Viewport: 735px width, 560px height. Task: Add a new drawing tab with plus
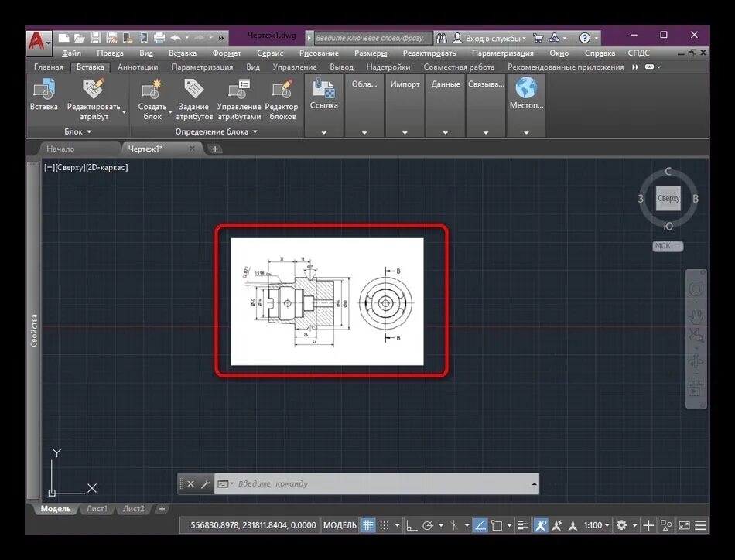[214, 149]
